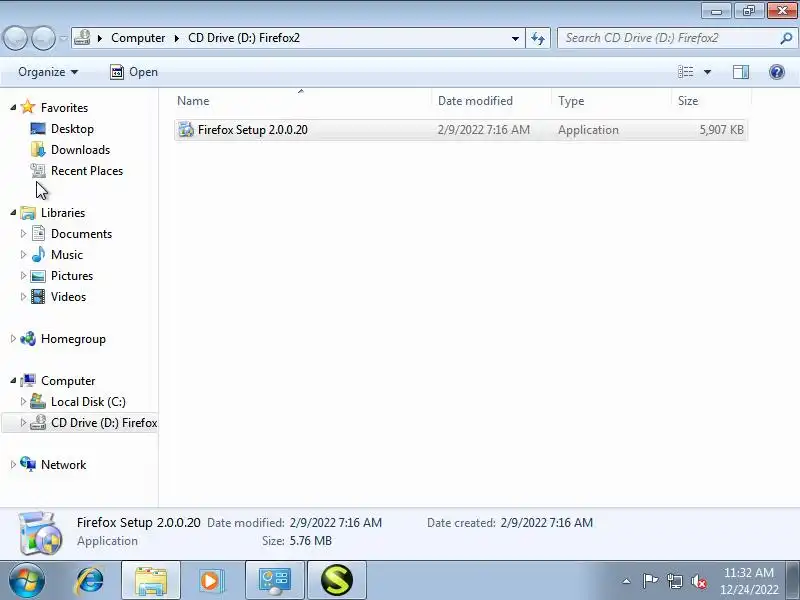Click the Application type cell
Image resolution: width=800 pixels, height=600 pixels.
(x=588, y=130)
